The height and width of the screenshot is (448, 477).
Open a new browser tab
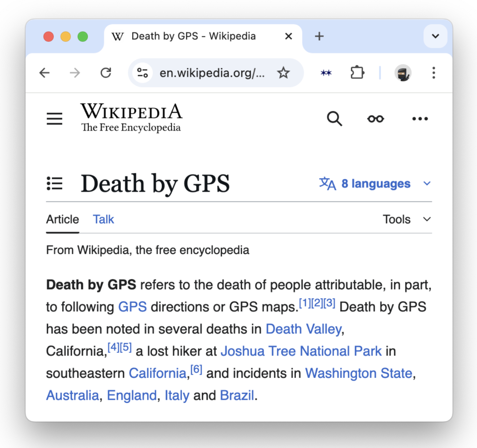point(319,36)
